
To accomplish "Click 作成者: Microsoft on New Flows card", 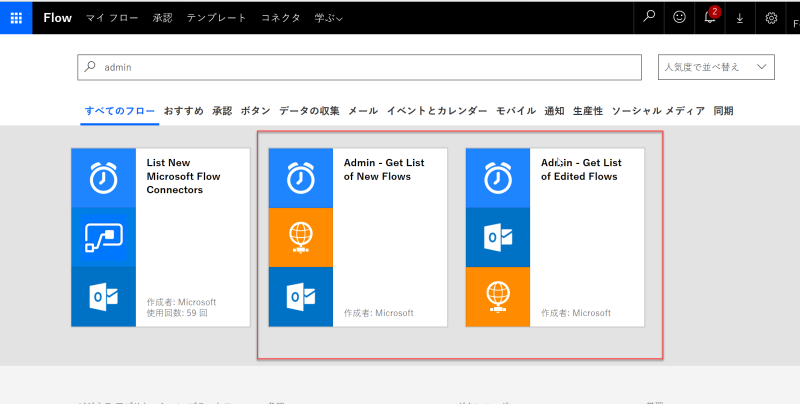I will tap(379, 313).
